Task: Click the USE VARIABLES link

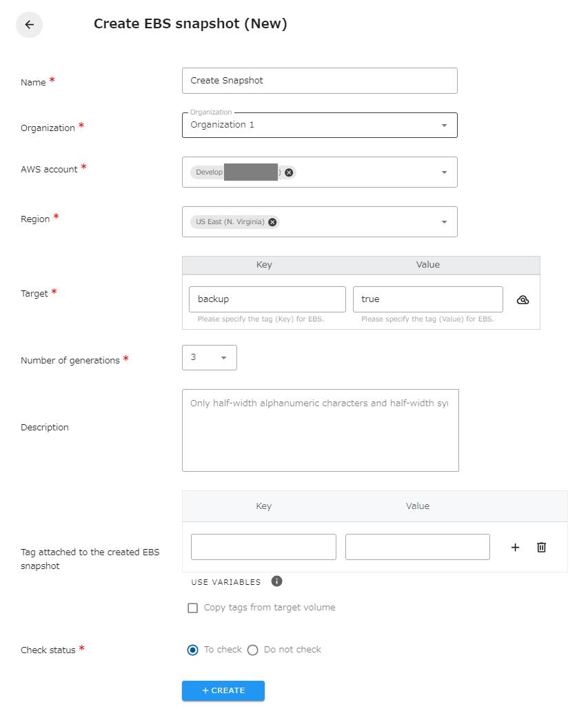Action: tap(227, 581)
